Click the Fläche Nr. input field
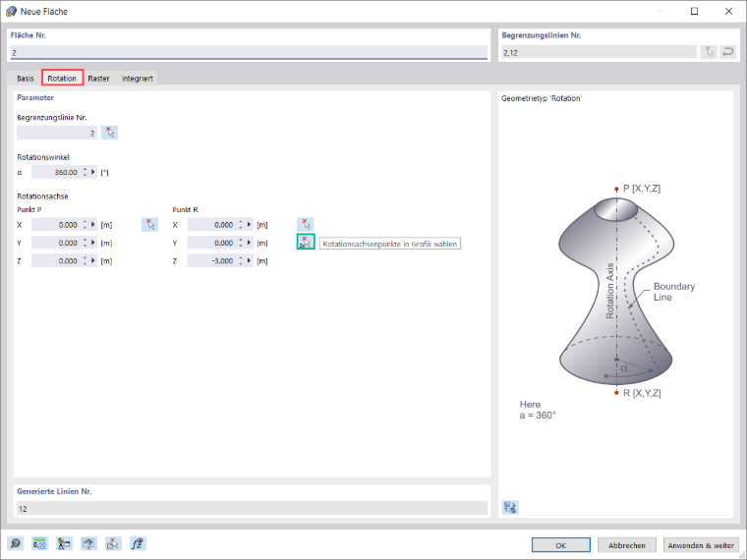The image size is (747, 560). (249, 52)
